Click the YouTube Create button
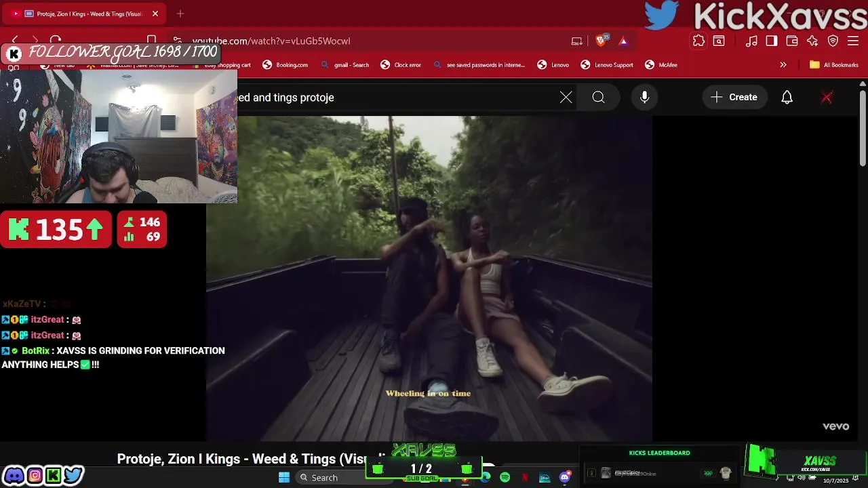868x488 pixels. coord(734,98)
